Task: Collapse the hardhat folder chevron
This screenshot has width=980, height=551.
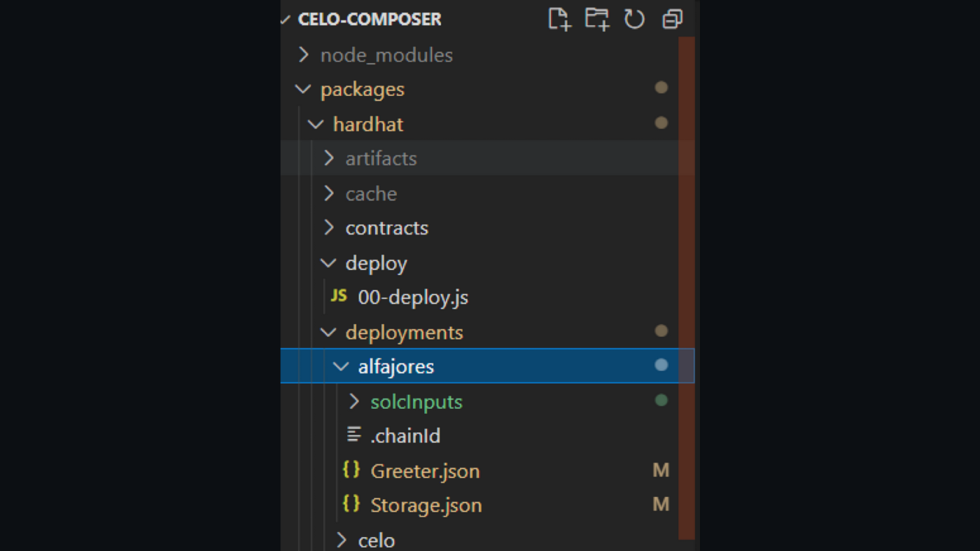Action: (x=316, y=124)
